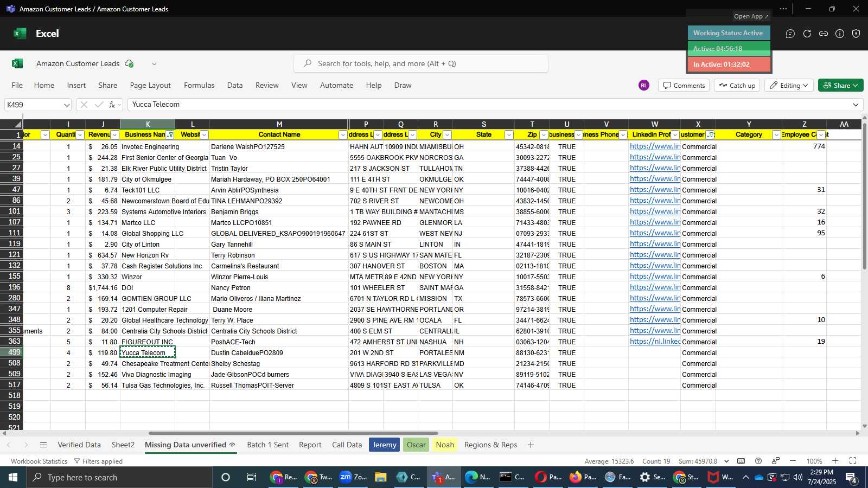Screen dimensions: 868x488
Task: Open Business Name filter dropdown
Action: 170,135
